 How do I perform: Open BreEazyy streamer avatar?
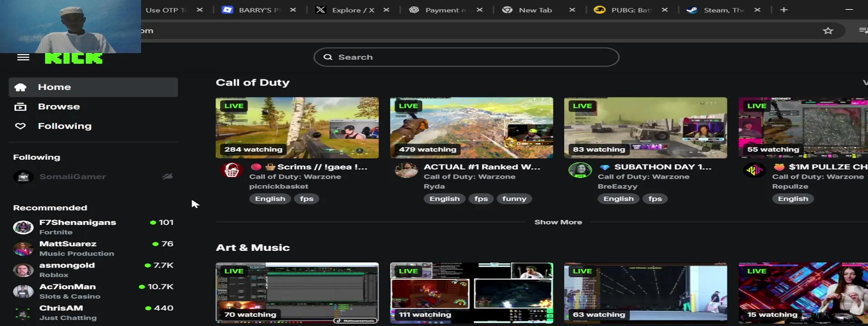(580, 171)
